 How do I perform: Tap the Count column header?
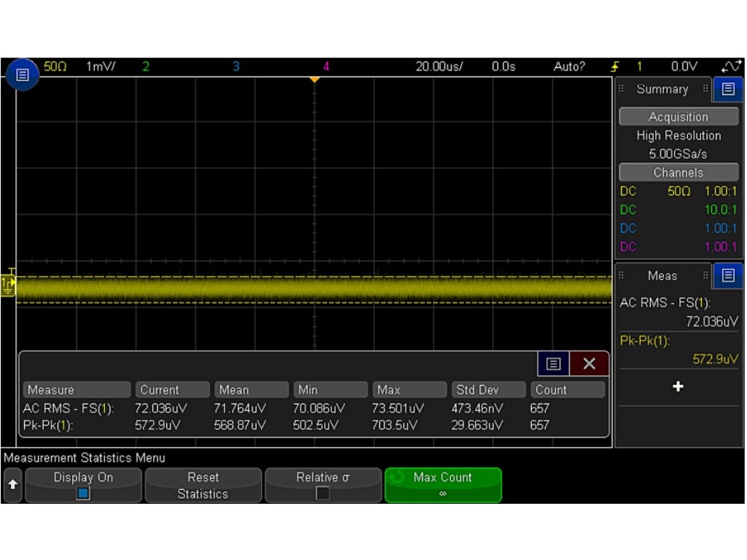pos(568,389)
